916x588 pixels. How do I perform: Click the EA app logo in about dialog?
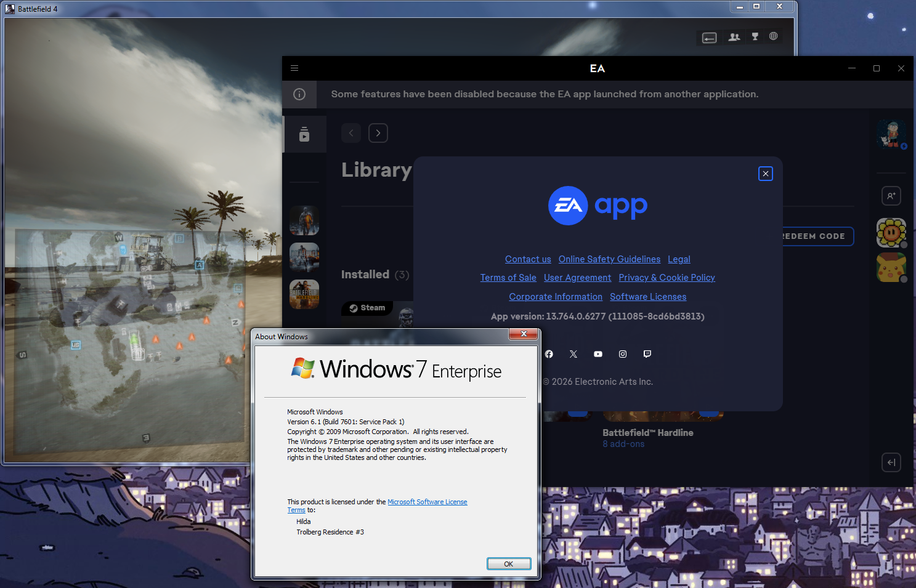coord(598,206)
